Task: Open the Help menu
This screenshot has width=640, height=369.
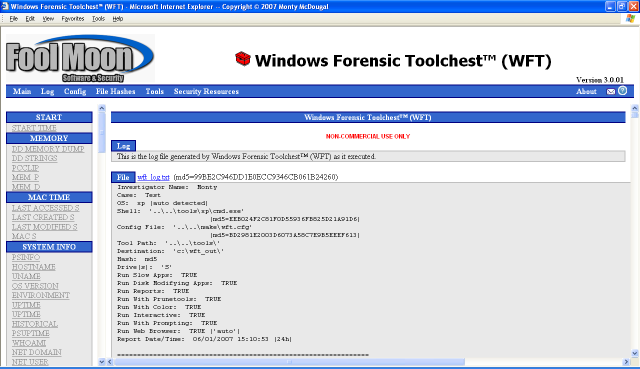Action: coord(118,19)
